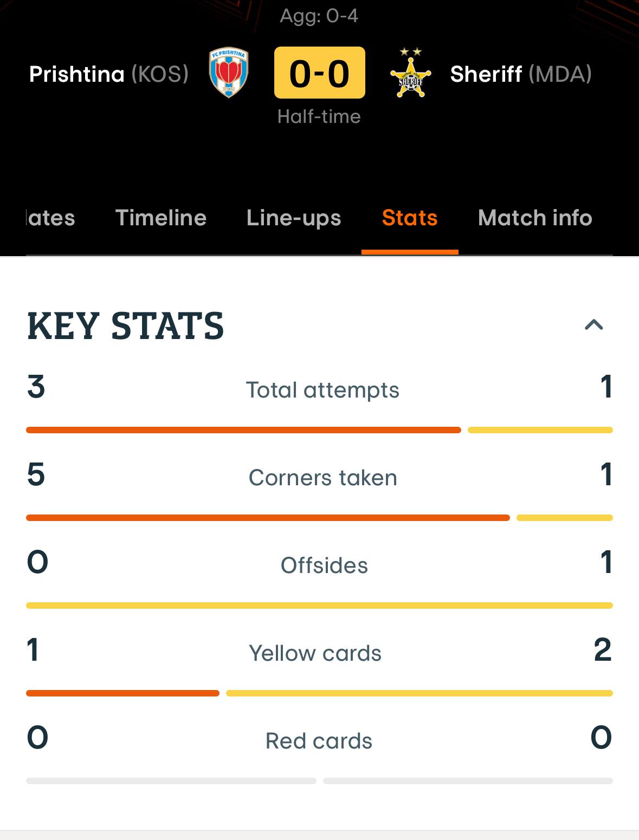This screenshot has height=840, width=639.
Task: Collapse the Key Stats section chevron
Action: click(x=594, y=324)
